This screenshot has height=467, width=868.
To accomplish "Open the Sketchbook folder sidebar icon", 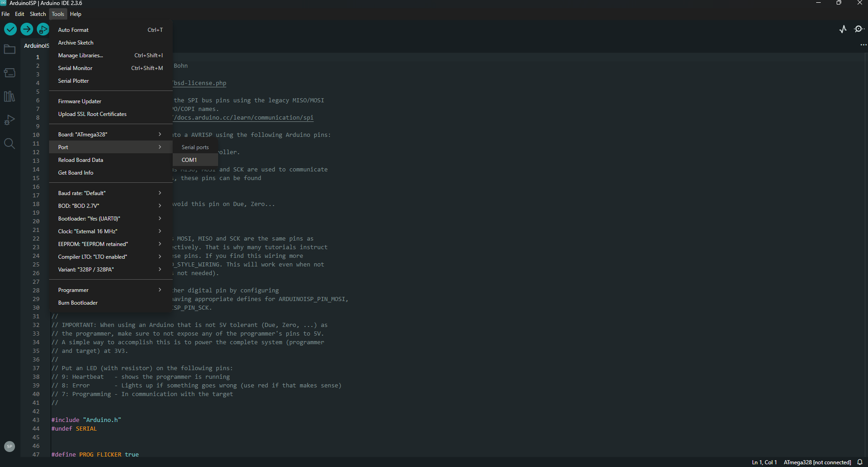I will coord(10,49).
